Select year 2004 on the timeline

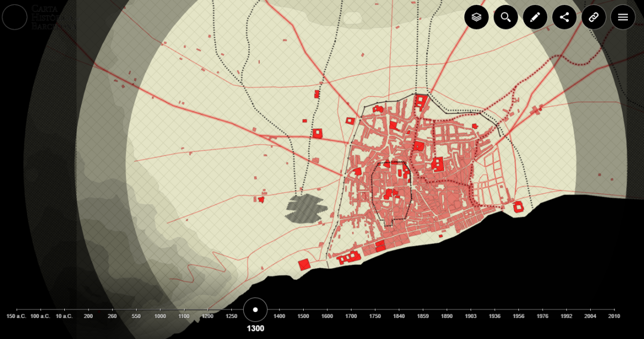point(590,316)
